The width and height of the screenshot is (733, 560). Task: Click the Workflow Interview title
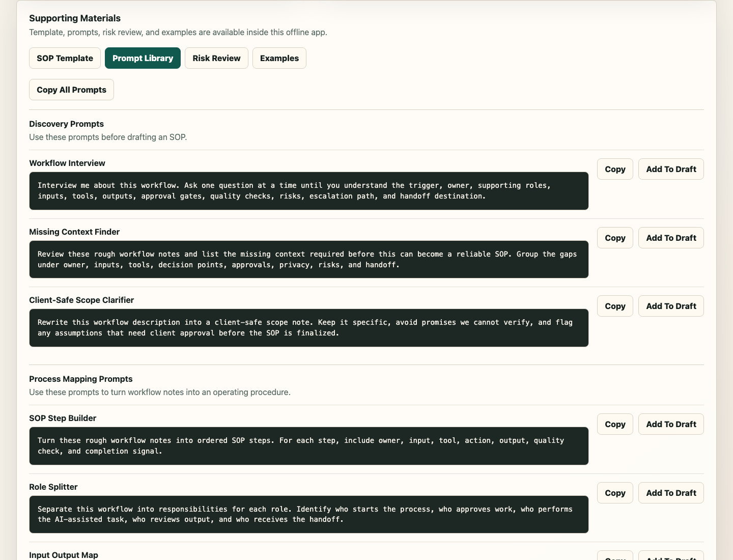point(67,163)
